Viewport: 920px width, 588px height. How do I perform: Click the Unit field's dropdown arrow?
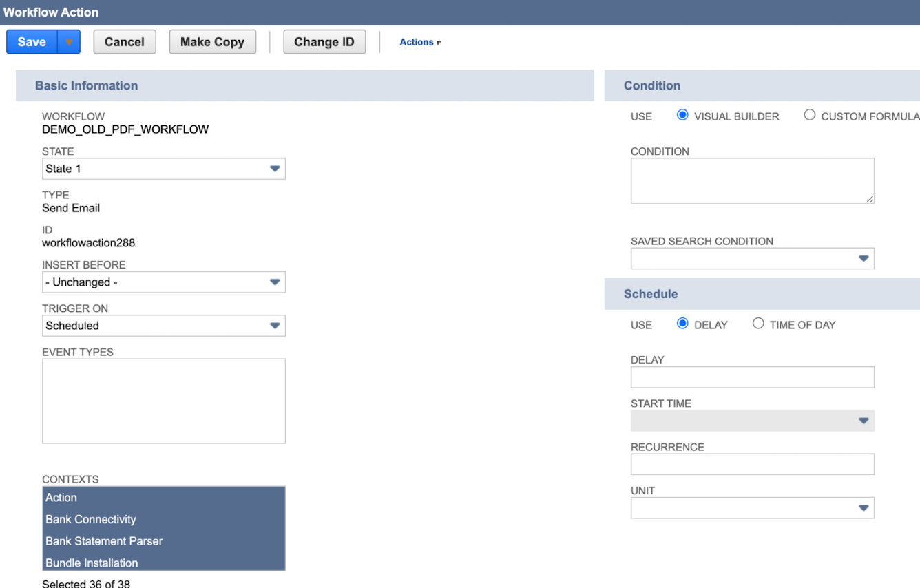click(x=864, y=507)
